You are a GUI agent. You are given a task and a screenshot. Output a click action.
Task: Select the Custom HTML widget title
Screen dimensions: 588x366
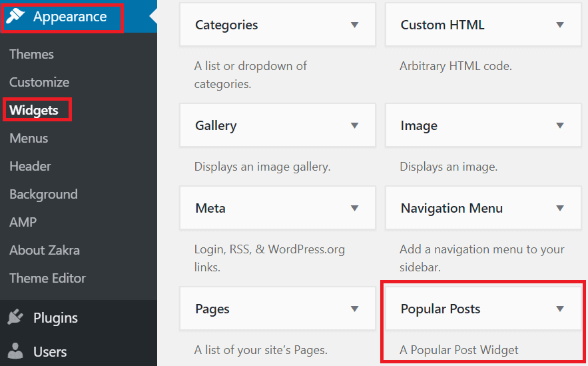tap(443, 25)
